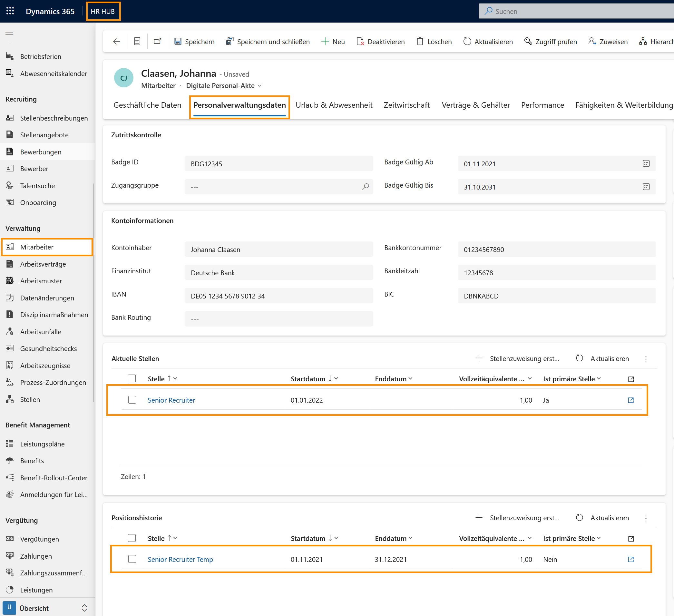Click the Löschen trash button
This screenshot has height=616, width=674.
pos(434,42)
